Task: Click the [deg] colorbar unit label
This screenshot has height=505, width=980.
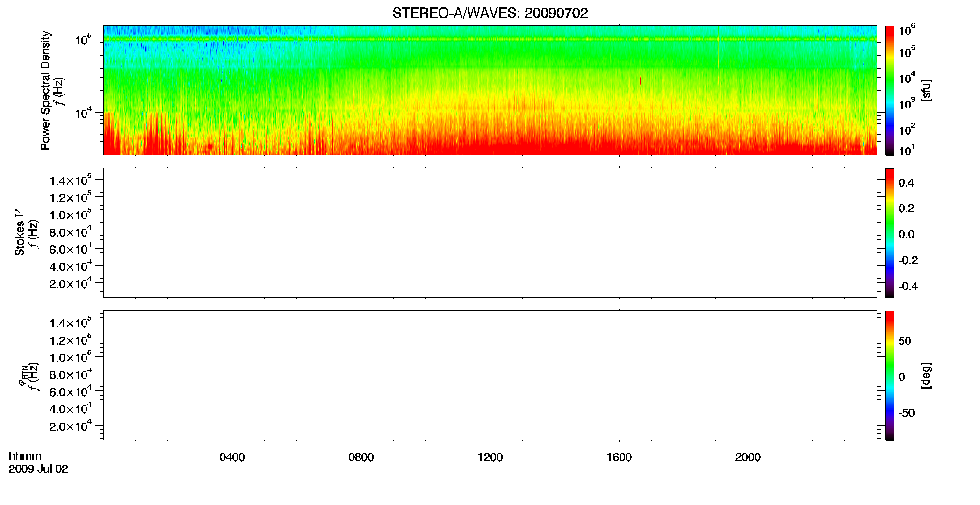Action: point(926,375)
